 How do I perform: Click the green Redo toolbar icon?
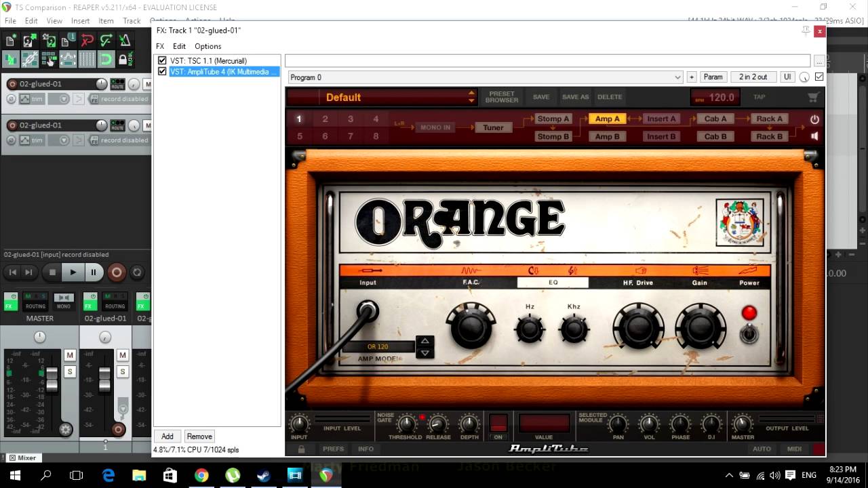tap(106, 41)
